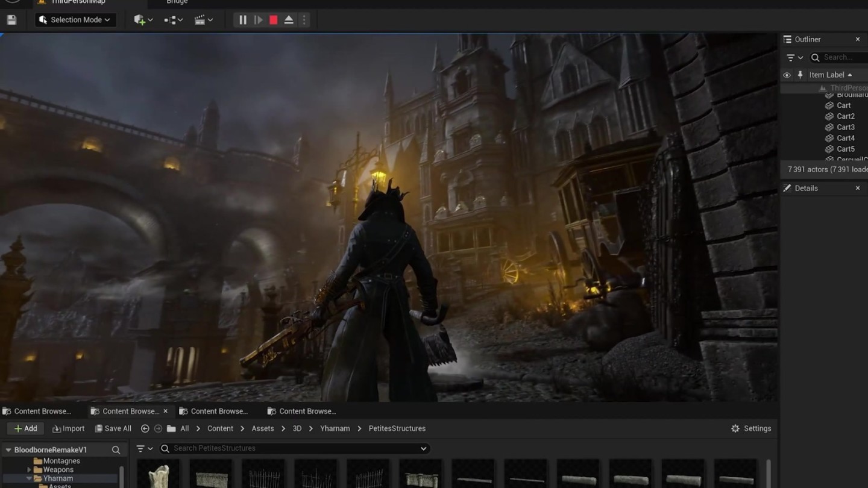
Task: Click the Outliner pin column icon
Action: tap(800, 75)
